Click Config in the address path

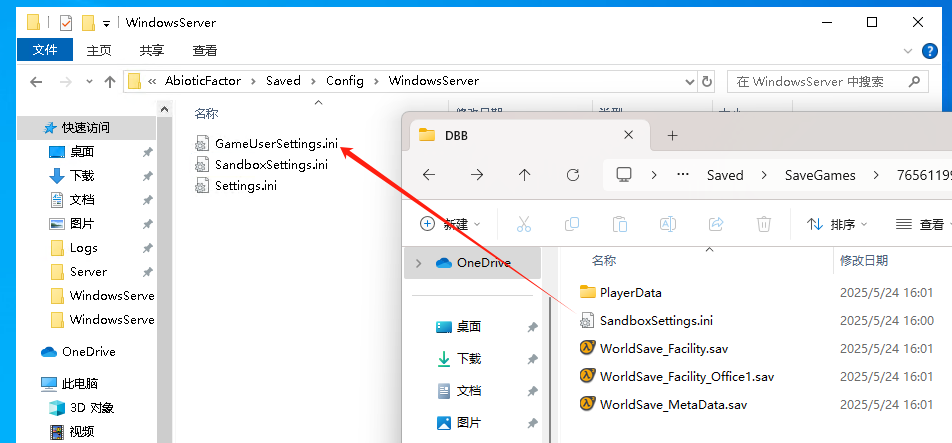pos(344,81)
